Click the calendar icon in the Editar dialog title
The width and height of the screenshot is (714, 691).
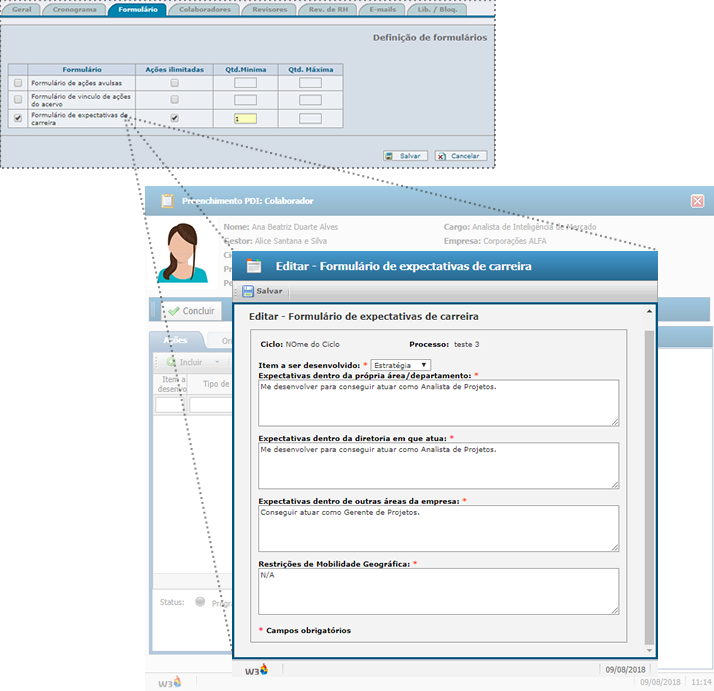pyautogui.click(x=254, y=266)
